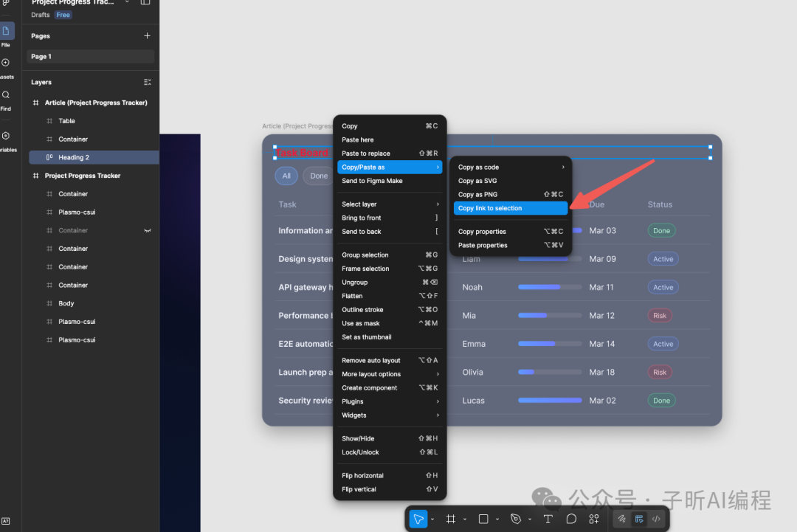Expand the Copy as code submenu

(x=562, y=167)
